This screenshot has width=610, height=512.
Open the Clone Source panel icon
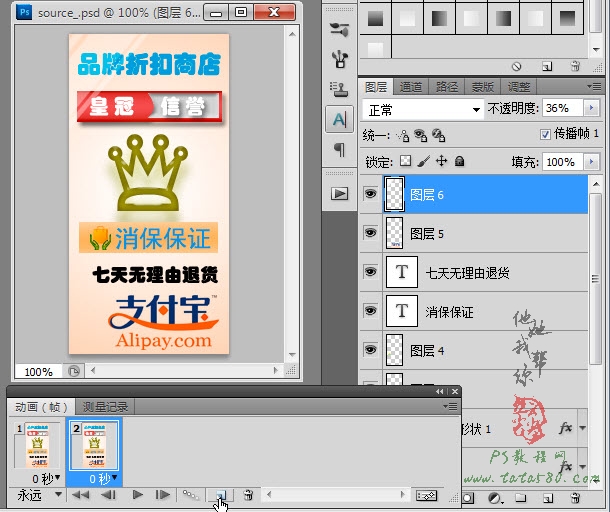(340, 89)
